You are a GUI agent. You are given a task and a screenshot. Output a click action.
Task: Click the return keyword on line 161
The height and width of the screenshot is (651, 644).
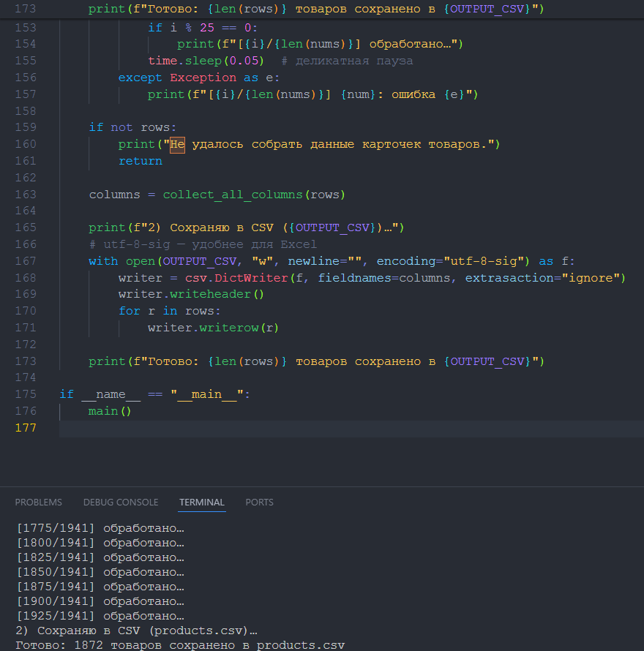140,161
